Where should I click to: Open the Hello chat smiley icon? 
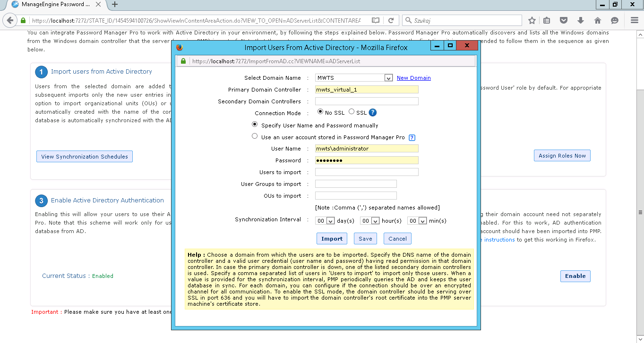coord(615,21)
